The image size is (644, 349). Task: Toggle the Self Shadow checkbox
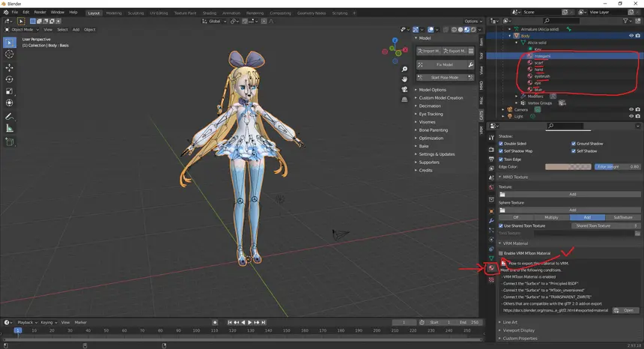(x=574, y=151)
